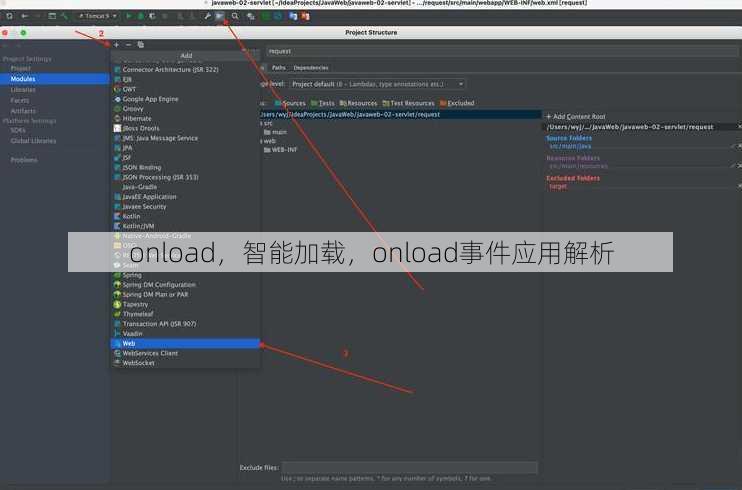This screenshot has width=742, height=490.
Task: Choose JavaEE Application from the Add menu
Action: (186, 196)
